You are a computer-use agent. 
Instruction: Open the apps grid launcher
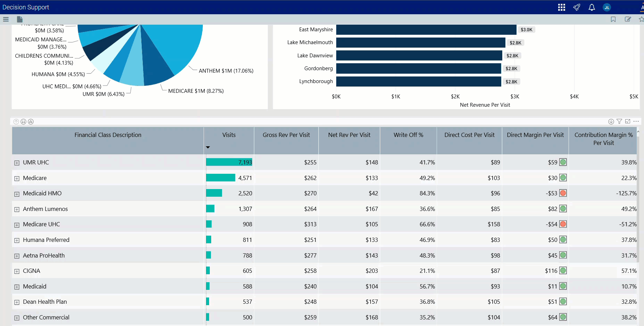pos(561,7)
